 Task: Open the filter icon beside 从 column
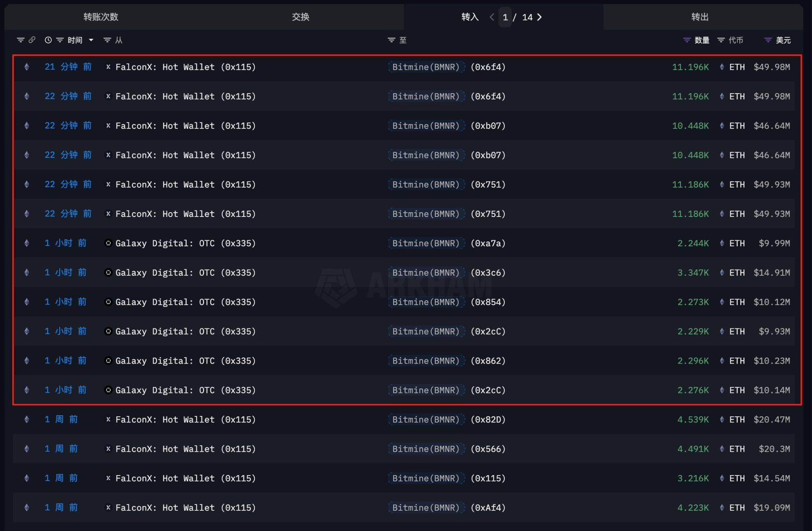(107, 40)
